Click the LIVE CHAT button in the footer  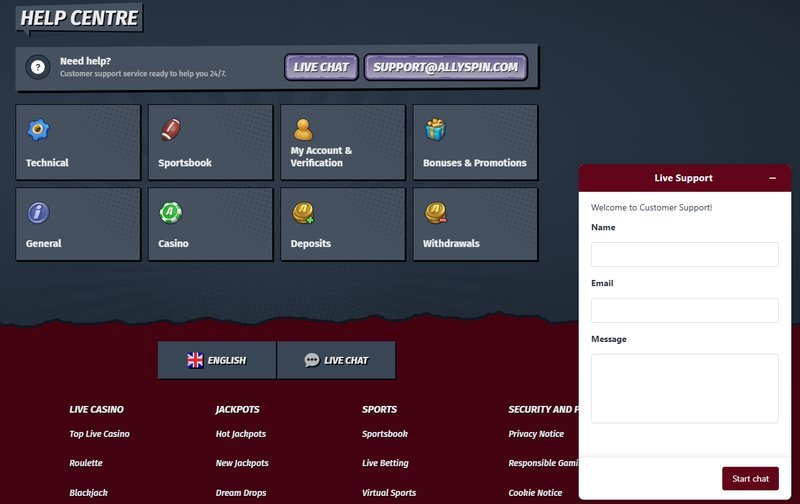point(336,360)
